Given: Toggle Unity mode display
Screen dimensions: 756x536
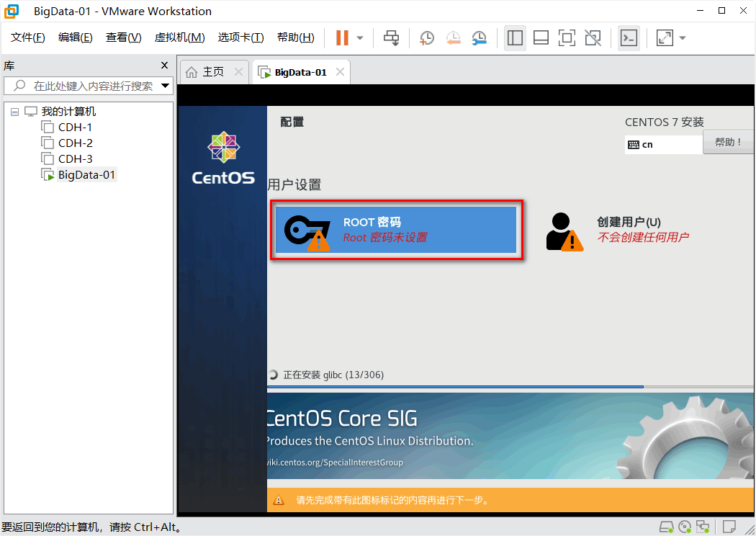Looking at the screenshot, I should [x=593, y=37].
